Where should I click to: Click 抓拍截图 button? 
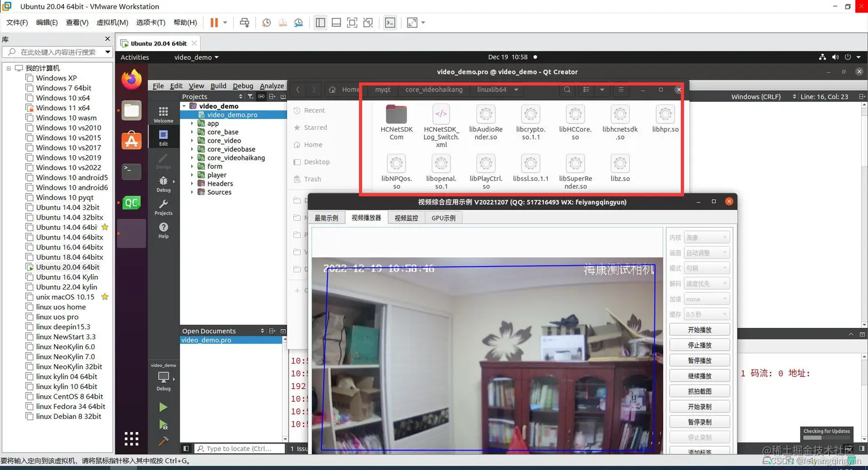(699, 391)
